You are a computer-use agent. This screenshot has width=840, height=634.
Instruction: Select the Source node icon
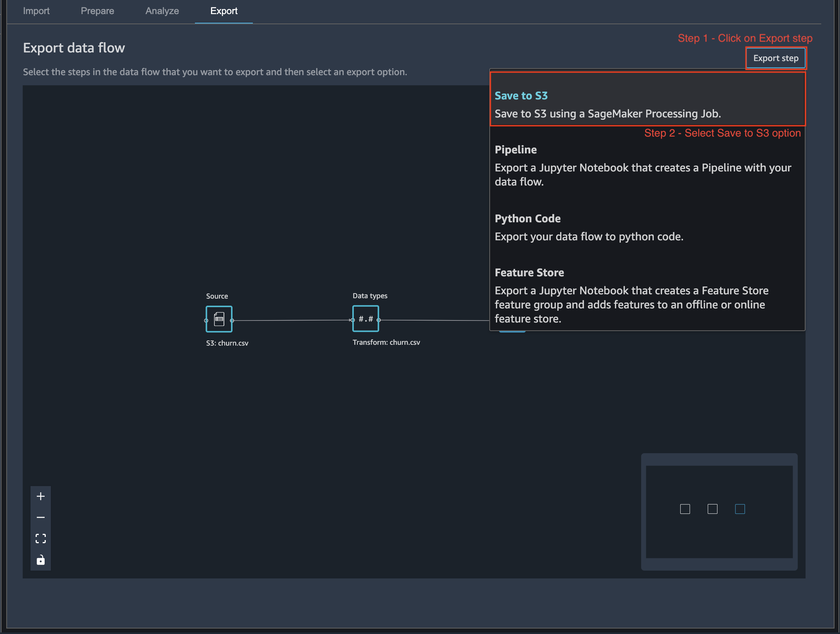pos(219,319)
